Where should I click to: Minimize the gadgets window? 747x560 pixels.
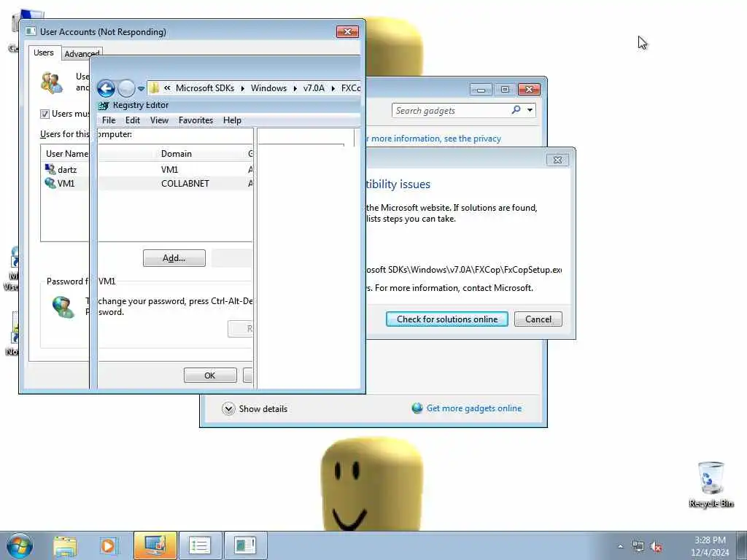point(481,90)
